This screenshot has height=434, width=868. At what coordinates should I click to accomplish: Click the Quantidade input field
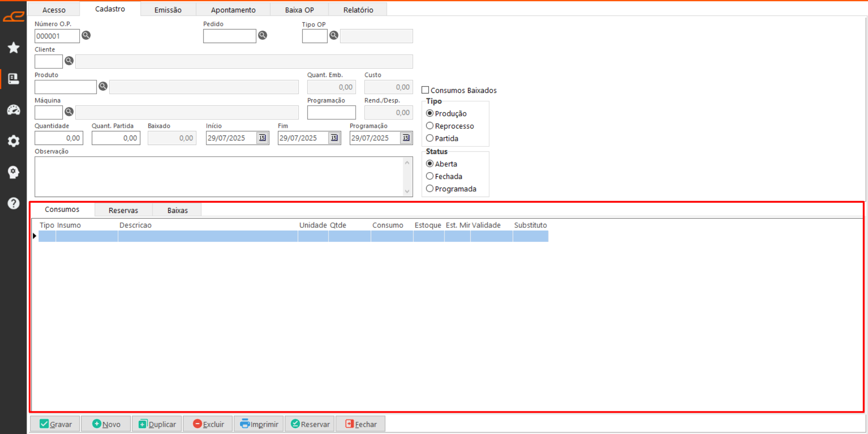[59, 138]
